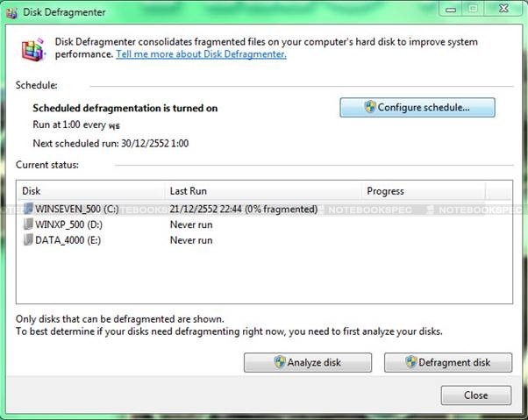This screenshot has height=420, width=528.
Task: Click the shield icon on Defragment disk
Action: point(413,362)
